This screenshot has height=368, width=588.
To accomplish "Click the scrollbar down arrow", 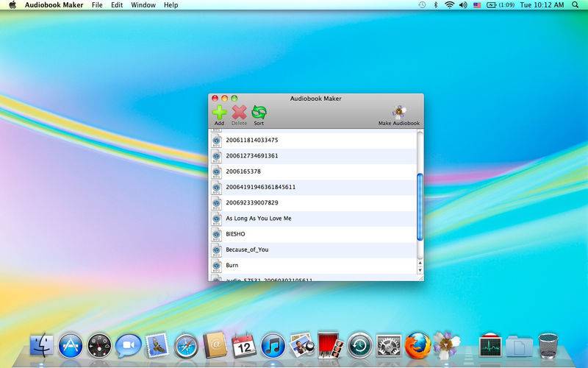I will pos(420,270).
